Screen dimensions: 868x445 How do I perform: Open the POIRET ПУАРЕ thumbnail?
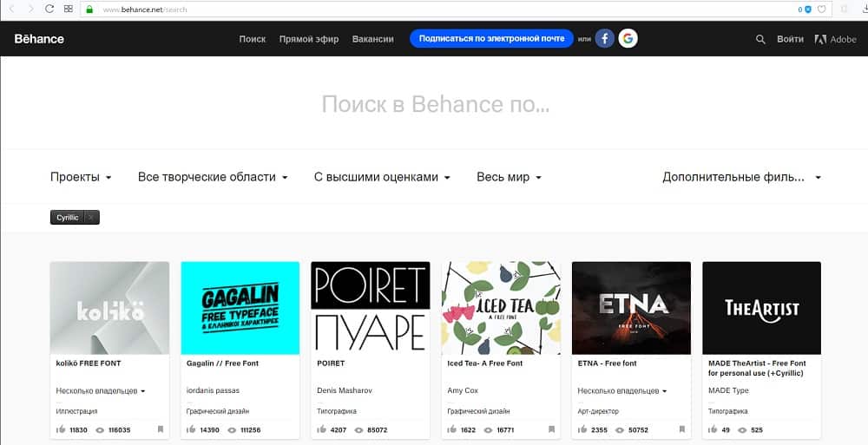coord(371,308)
